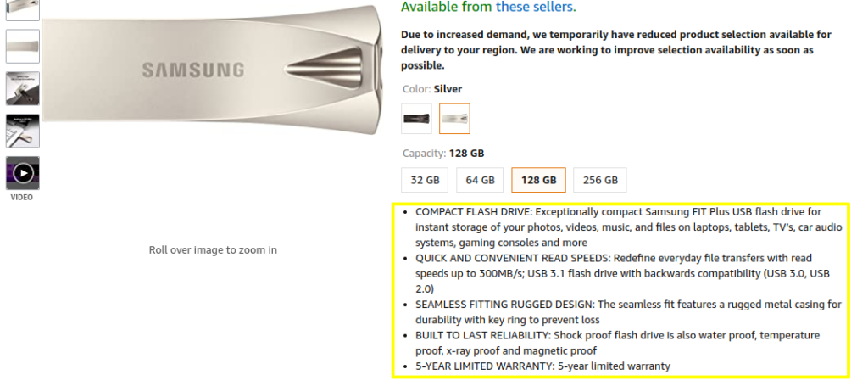Viewport: 868px width, 386px height.
Task: Pick the 256 GB capacity button
Action: pyautogui.click(x=600, y=180)
